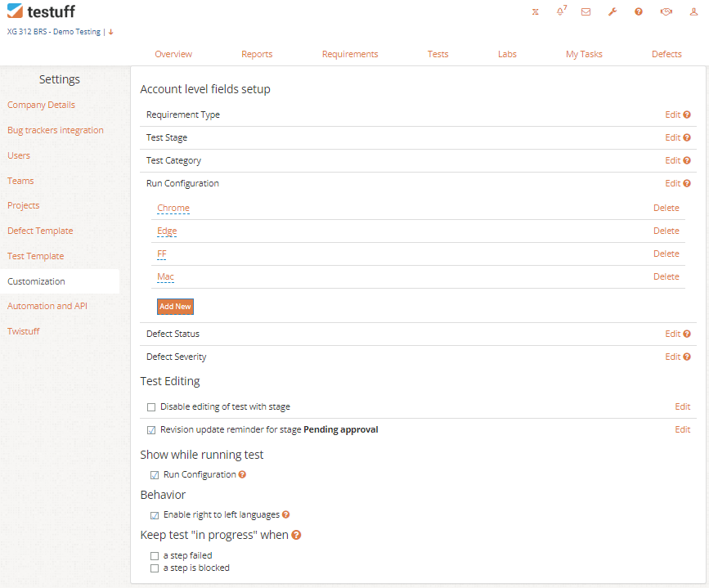Viewport: 709px width, 588px height.
Task: Open Bug trackers integration settings
Action: [55, 130]
